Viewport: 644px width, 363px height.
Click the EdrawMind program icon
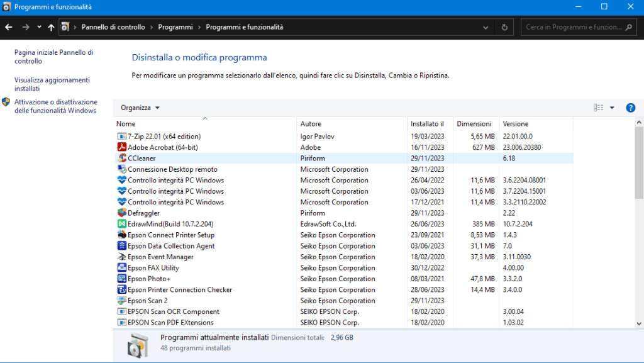122,224
